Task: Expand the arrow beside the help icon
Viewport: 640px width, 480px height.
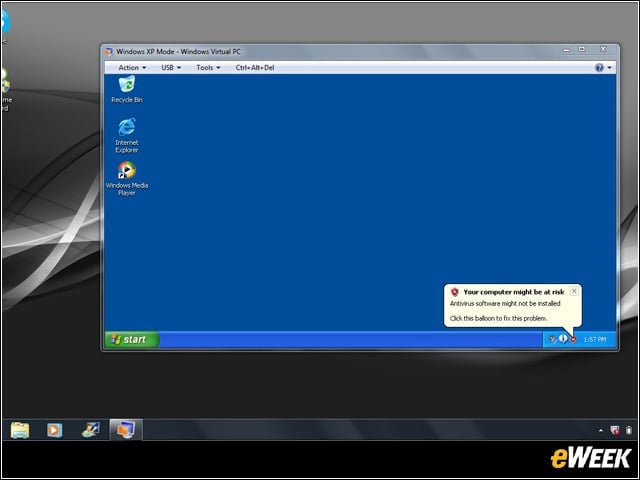Action: coord(609,68)
